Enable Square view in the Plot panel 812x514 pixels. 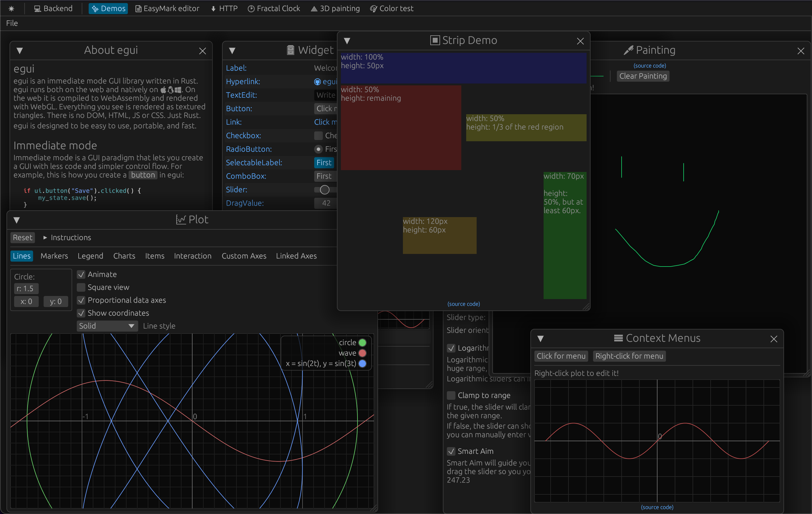(x=81, y=287)
